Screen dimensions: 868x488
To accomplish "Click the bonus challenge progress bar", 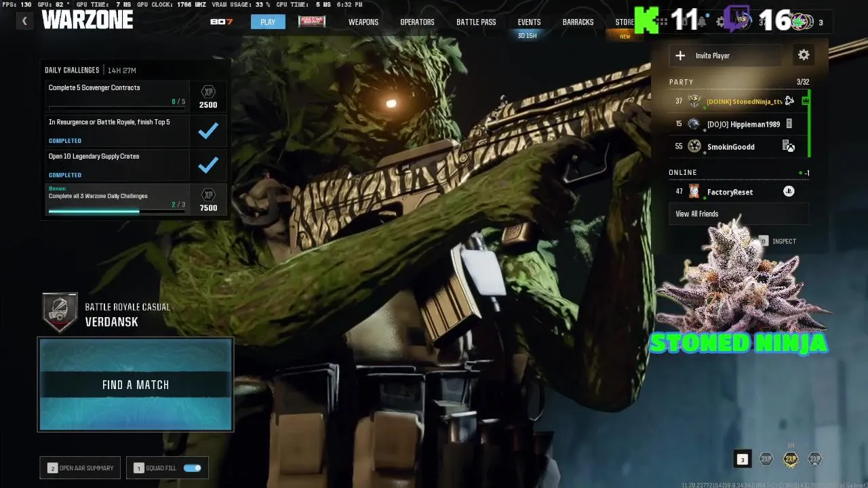I will coord(117,211).
